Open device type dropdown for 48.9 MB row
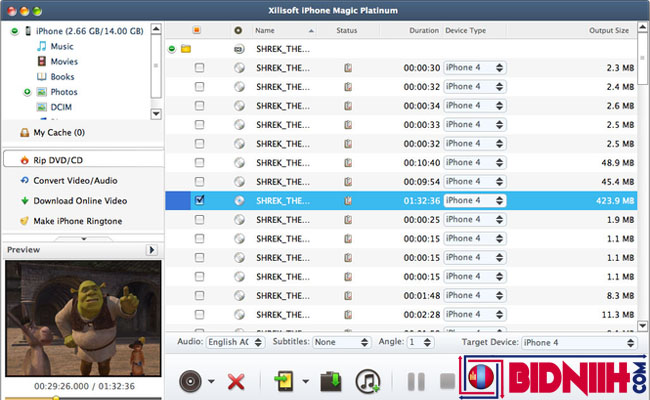This screenshot has height=400, width=650. (x=475, y=162)
